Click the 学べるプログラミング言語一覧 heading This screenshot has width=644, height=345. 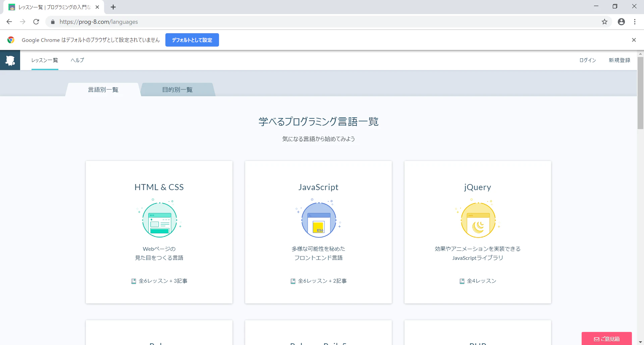pos(318,121)
